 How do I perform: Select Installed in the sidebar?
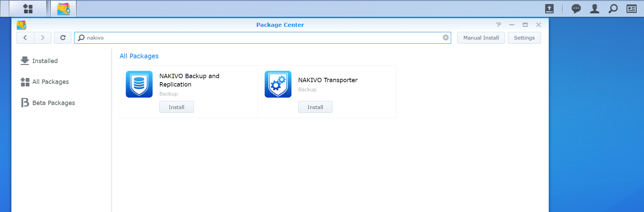pos(45,61)
